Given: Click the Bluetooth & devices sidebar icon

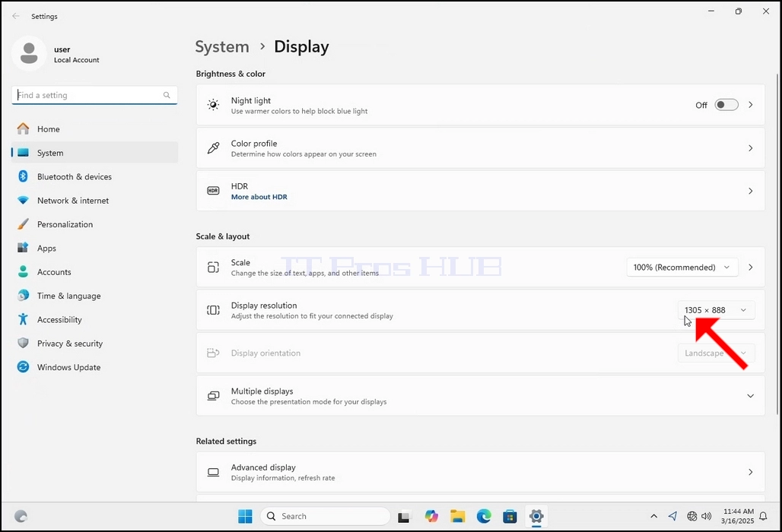Looking at the screenshot, I should pos(23,176).
